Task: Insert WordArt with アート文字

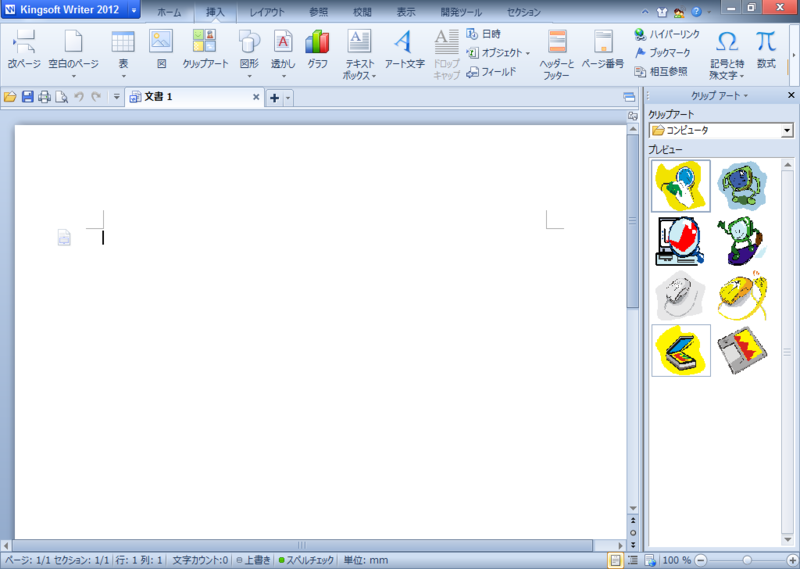Action: pyautogui.click(x=405, y=49)
